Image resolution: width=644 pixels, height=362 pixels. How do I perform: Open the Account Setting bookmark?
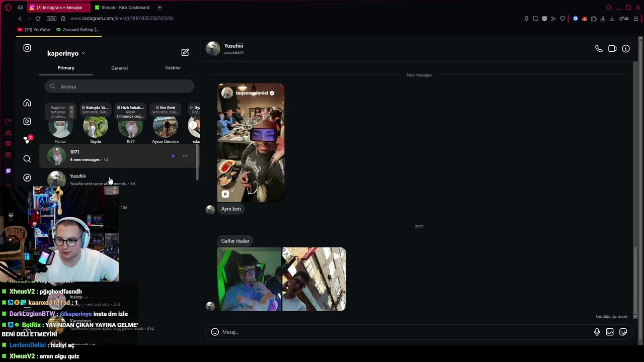[78, 30]
